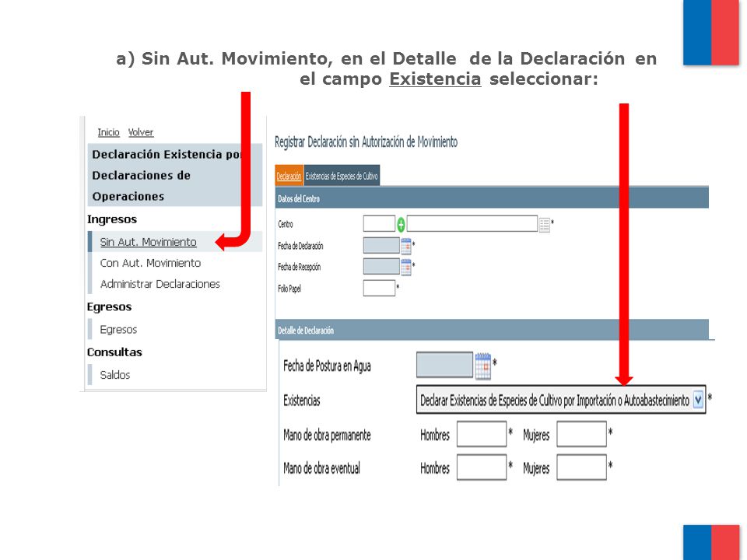Open Administrar Declaraciones menu entry
Viewport: 747px width, 560px height.
pos(160,284)
